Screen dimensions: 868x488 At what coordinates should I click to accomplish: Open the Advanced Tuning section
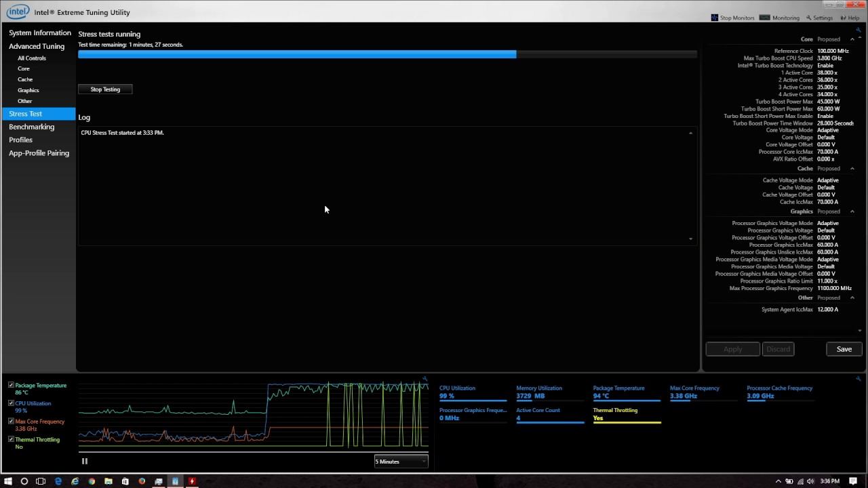click(x=37, y=46)
